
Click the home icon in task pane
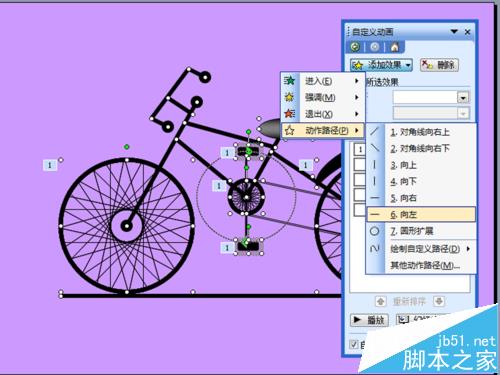(395, 47)
